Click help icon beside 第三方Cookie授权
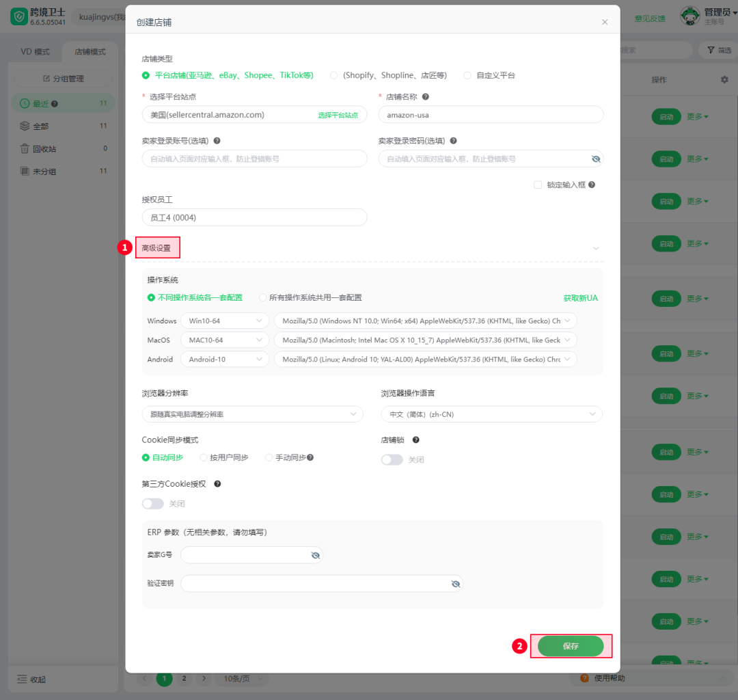 pyautogui.click(x=217, y=484)
